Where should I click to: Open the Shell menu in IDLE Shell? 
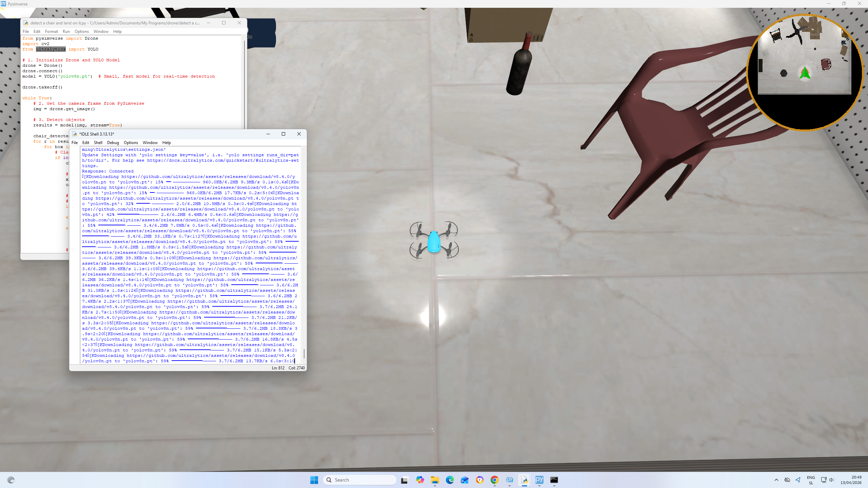pos(98,143)
